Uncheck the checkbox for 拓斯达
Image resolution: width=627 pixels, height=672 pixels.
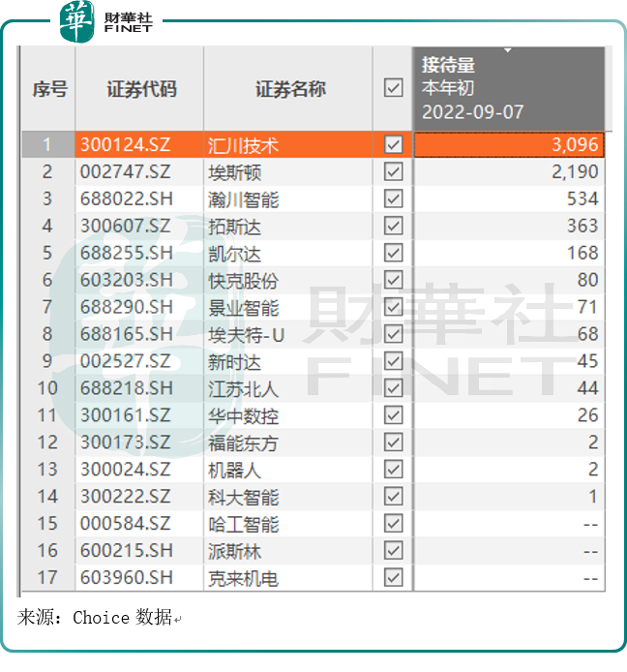393,226
